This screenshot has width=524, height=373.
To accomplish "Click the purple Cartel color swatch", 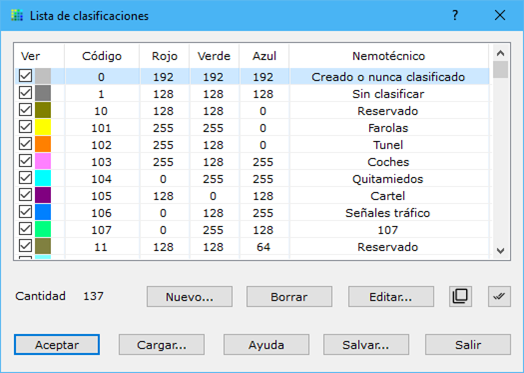I will (43, 196).
